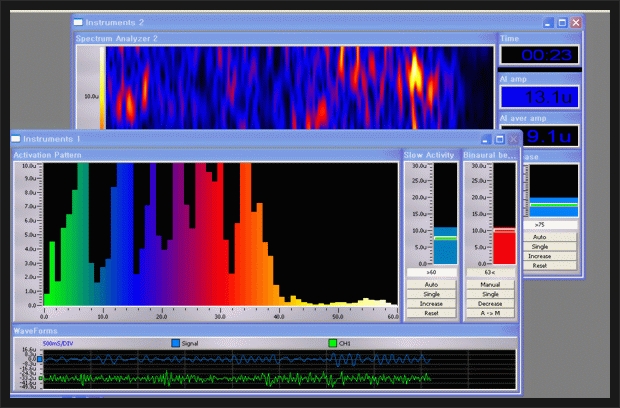620x408 pixels.
Task: Click the Spectrum Analyzer 2 panel header
Action: click(285, 38)
